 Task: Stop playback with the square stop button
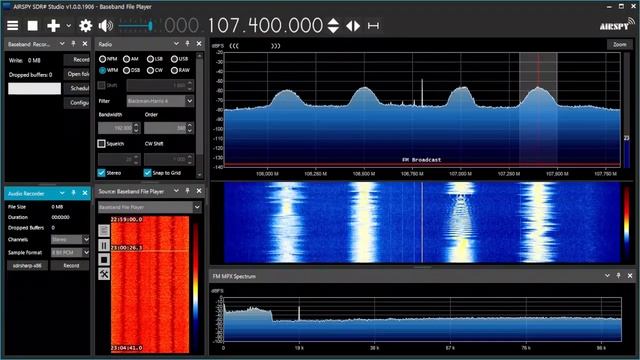32,26
